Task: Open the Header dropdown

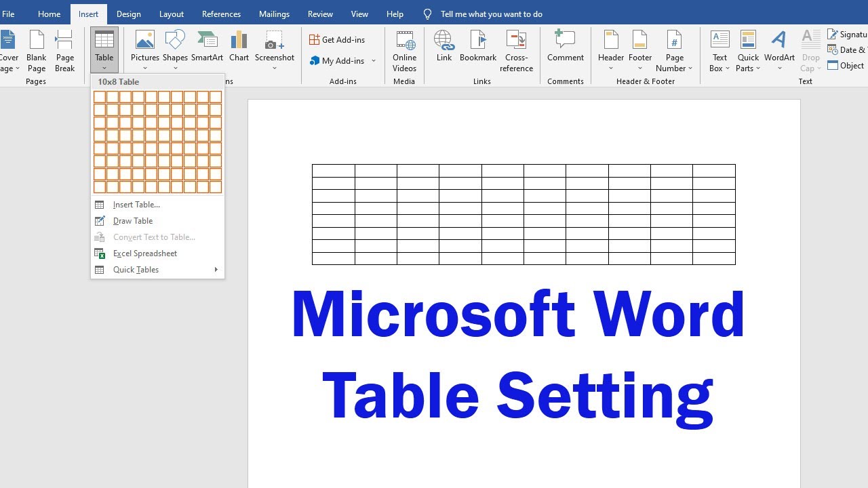Action: tap(611, 50)
